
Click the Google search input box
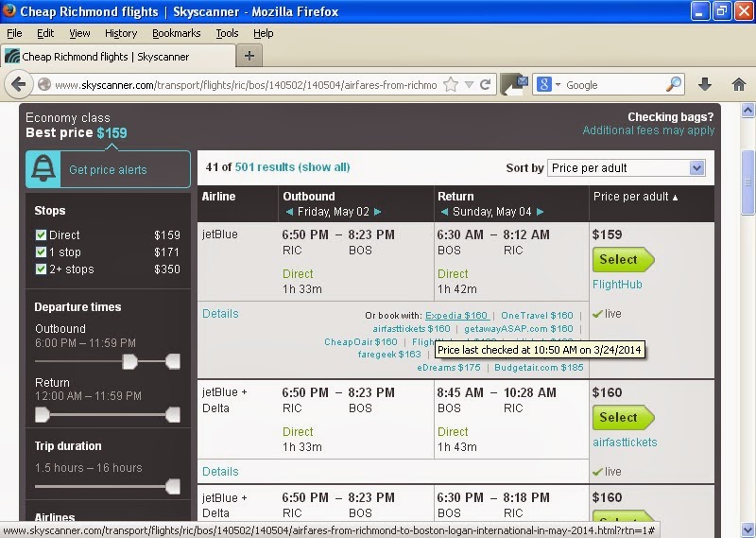click(614, 85)
